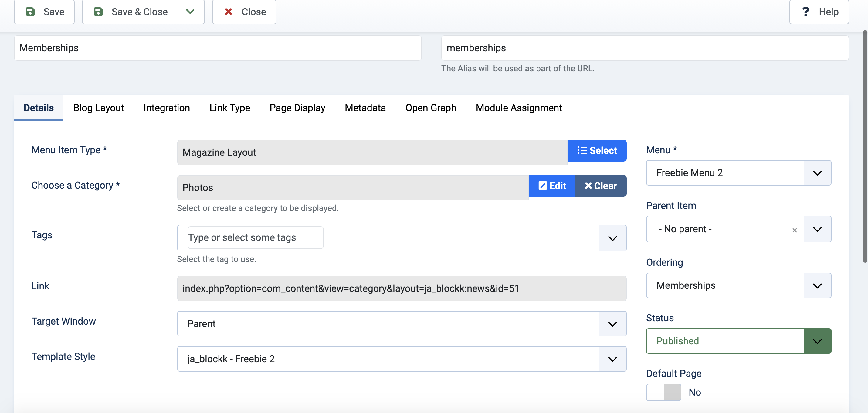Screen dimensions: 868x413
Task: Open the Target Window dropdown
Action: coord(401,324)
